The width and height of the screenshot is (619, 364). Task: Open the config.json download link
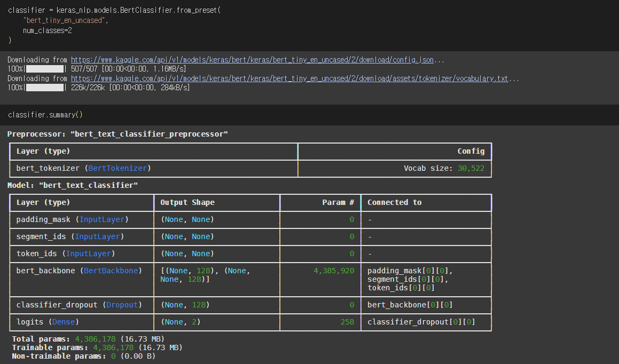tap(252, 60)
